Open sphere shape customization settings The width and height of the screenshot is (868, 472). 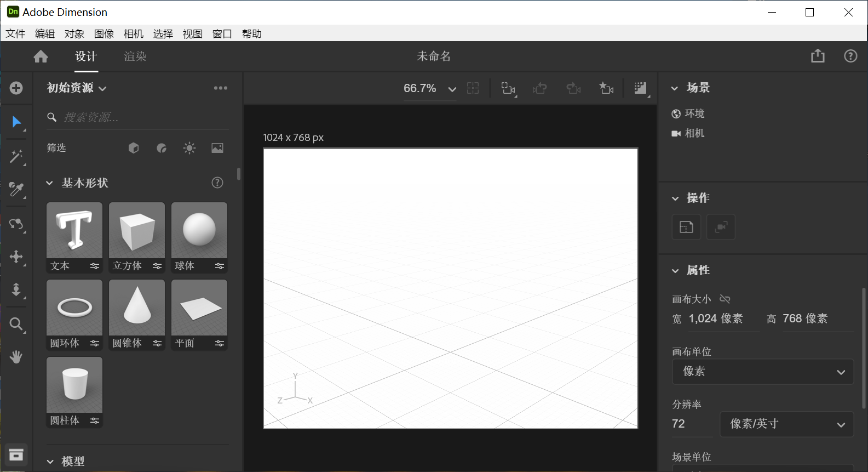pos(220,266)
